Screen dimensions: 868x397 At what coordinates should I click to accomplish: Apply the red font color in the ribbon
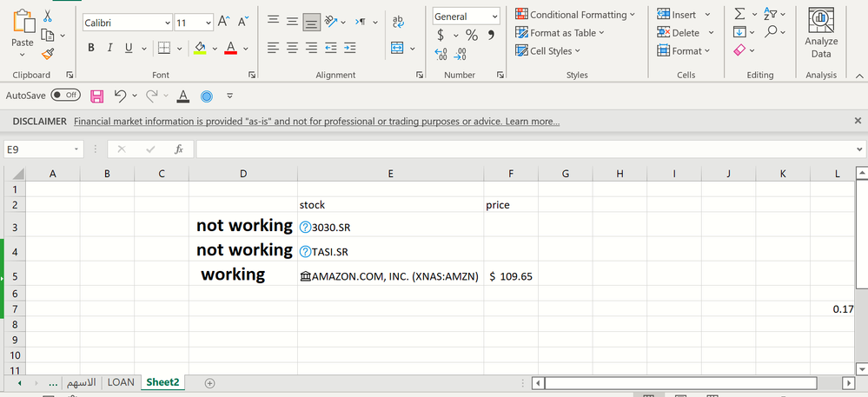pyautogui.click(x=231, y=48)
